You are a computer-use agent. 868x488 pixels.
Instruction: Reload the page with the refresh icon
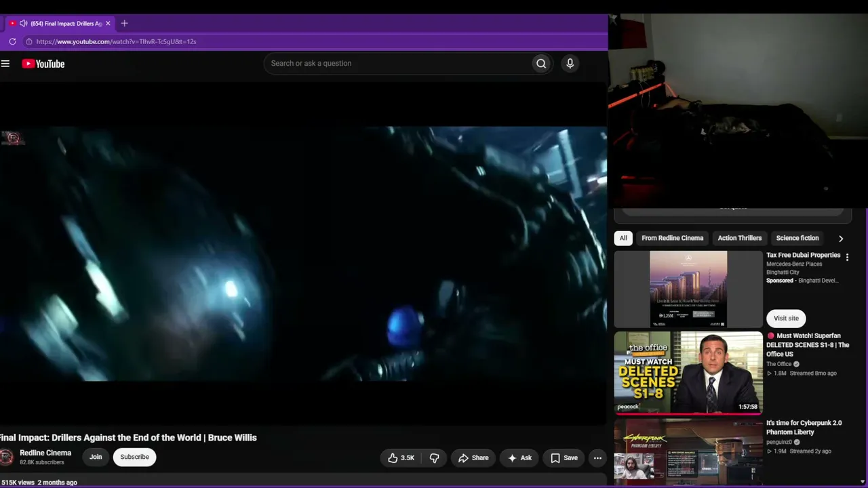coord(12,41)
